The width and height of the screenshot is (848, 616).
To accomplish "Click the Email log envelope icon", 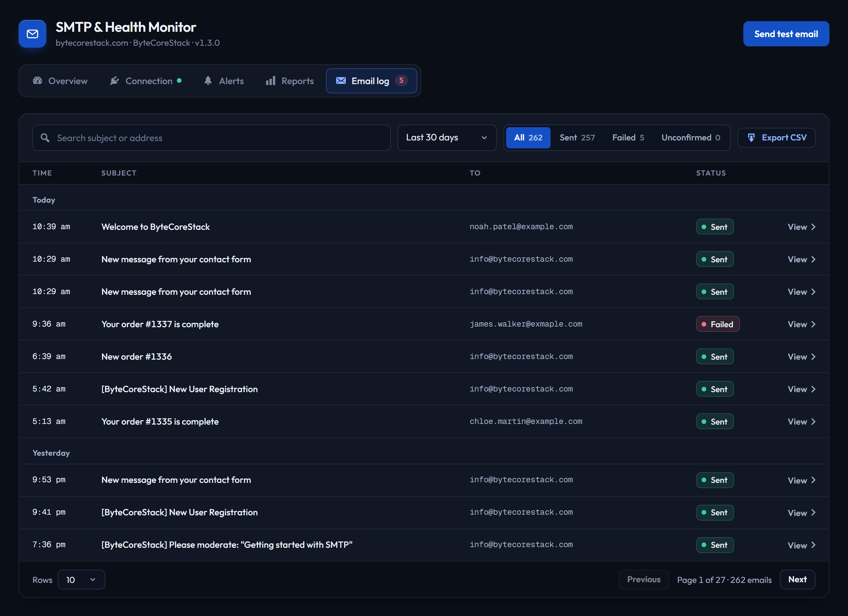I will click(x=341, y=81).
